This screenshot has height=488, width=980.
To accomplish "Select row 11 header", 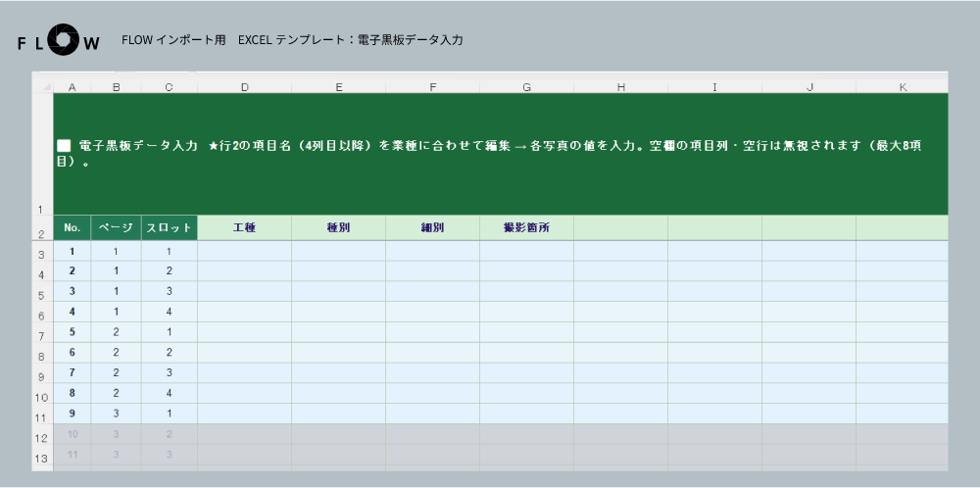I will click(x=42, y=414).
